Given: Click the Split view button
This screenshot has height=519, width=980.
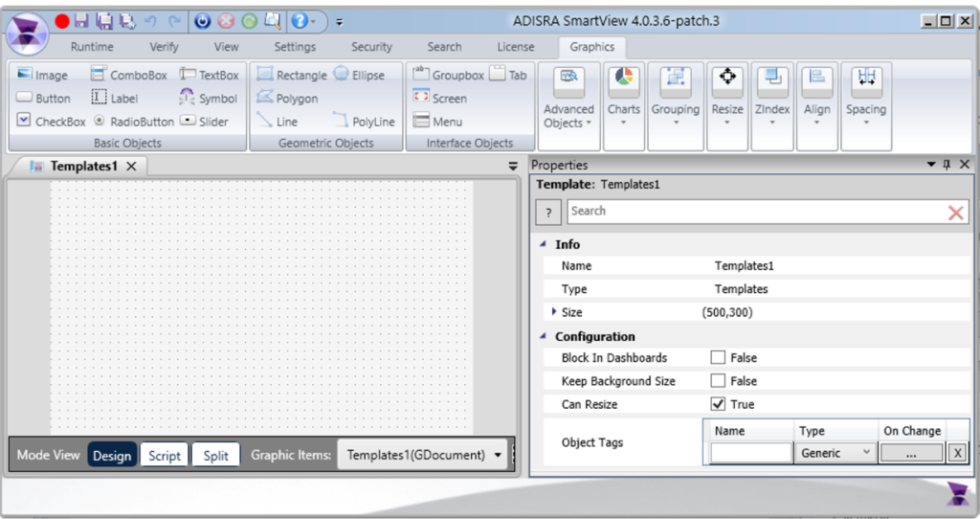Looking at the screenshot, I should click(x=216, y=456).
